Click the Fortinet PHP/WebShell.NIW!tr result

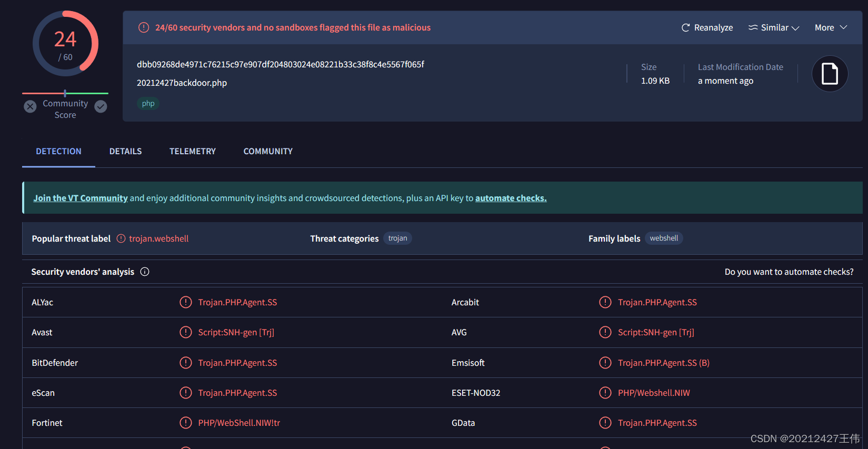point(239,423)
